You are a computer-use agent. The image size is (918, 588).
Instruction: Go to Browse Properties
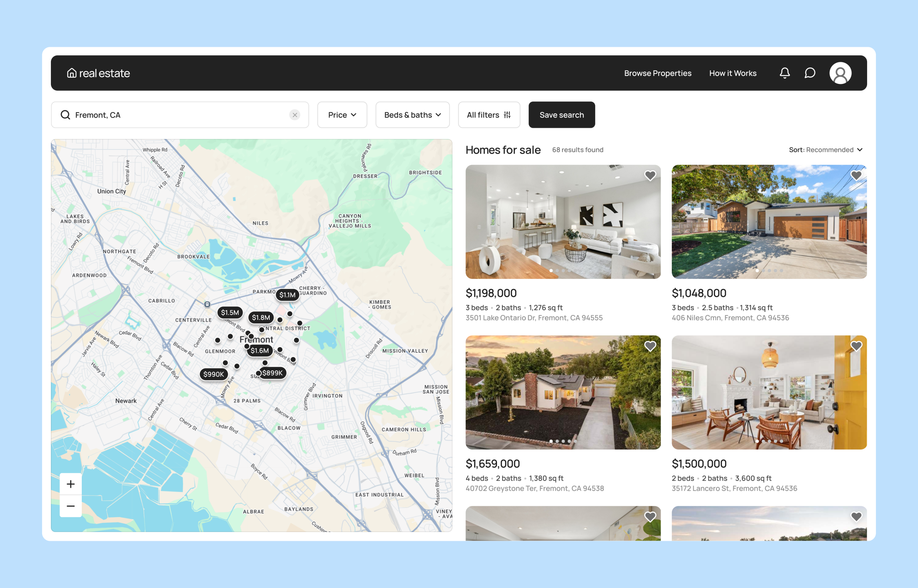658,73
